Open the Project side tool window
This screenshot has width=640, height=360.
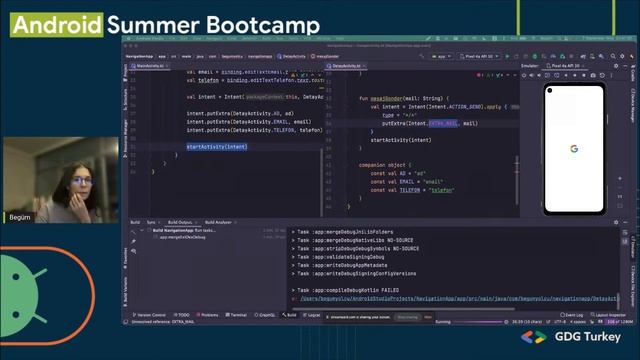coord(125,73)
